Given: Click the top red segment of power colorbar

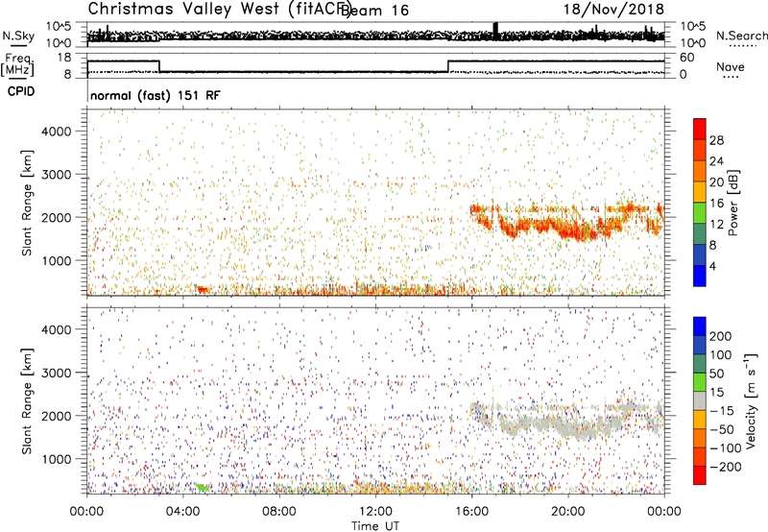Looking at the screenshot, I should point(700,129).
